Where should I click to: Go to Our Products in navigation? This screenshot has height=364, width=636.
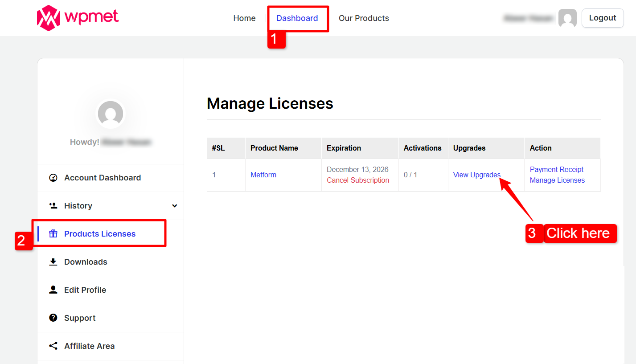pyautogui.click(x=364, y=18)
